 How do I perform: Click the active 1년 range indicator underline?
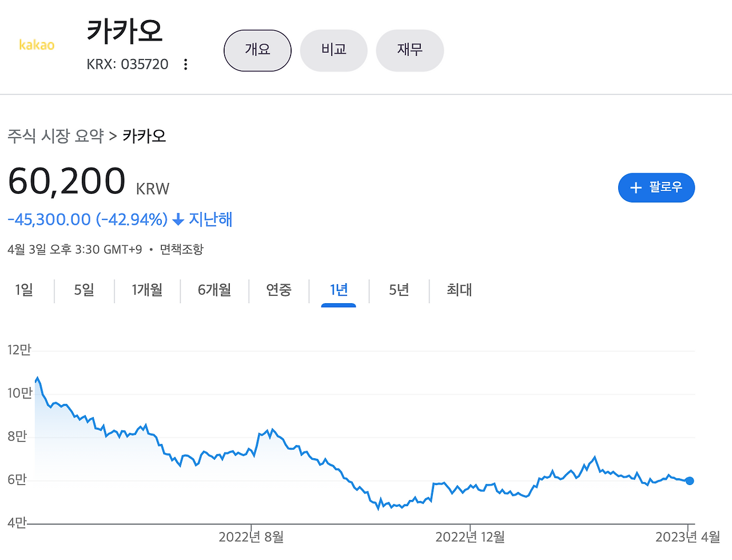338,304
